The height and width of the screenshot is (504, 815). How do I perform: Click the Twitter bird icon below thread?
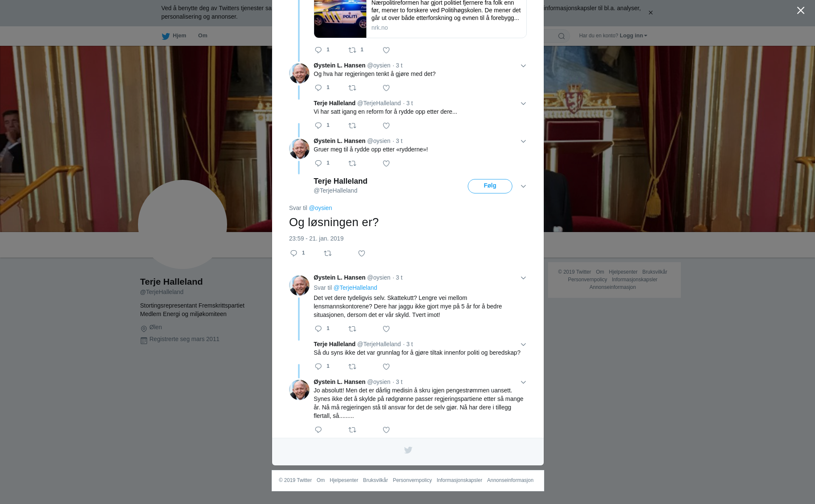[408, 451]
